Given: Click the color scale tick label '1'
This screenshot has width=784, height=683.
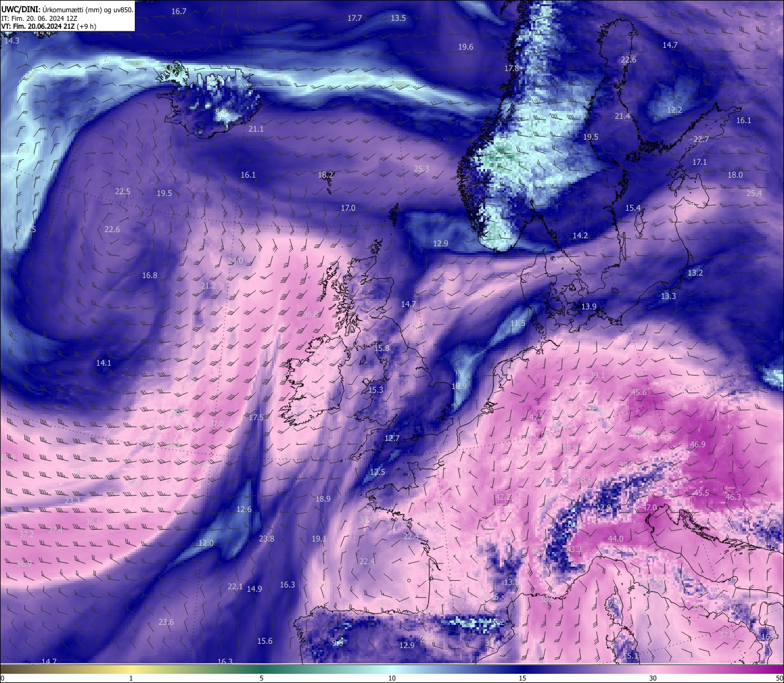Looking at the screenshot, I should pos(131,678).
